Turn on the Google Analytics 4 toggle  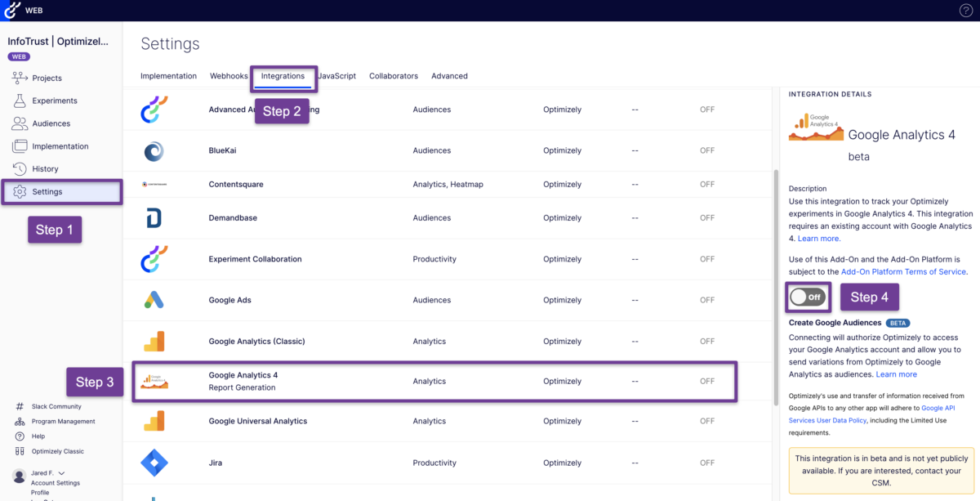coord(808,297)
